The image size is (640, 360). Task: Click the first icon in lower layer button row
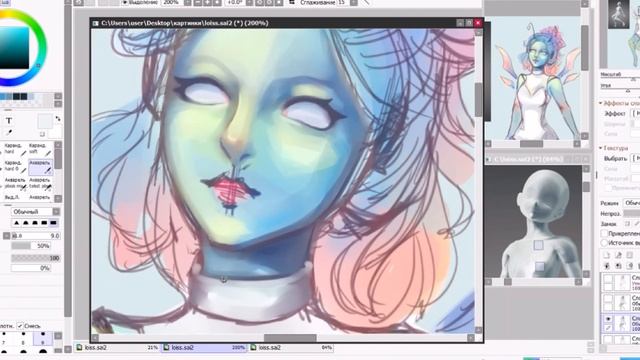coord(607,266)
